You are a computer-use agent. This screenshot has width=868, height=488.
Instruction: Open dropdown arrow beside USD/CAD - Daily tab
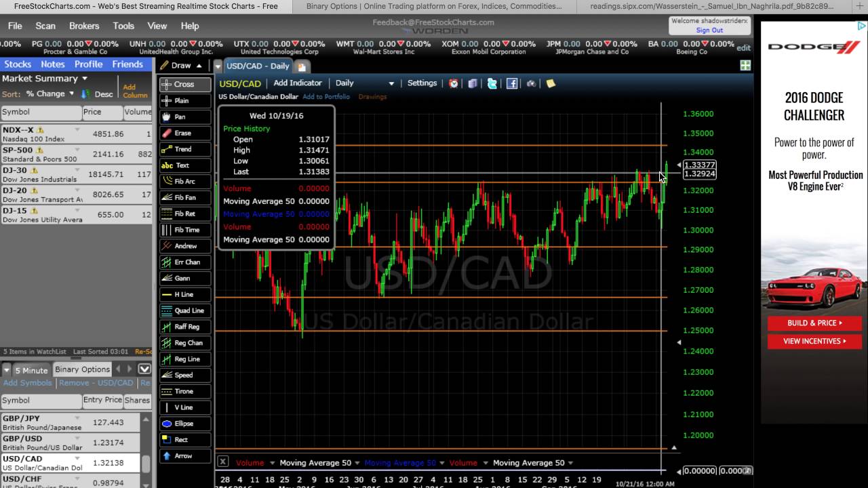[218, 66]
